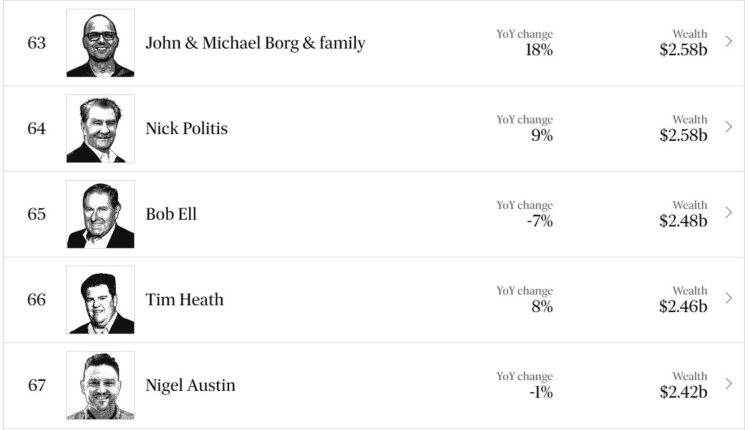Click the Nigel Austin name
The width and height of the screenshot is (750, 430).
[x=190, y=385]
